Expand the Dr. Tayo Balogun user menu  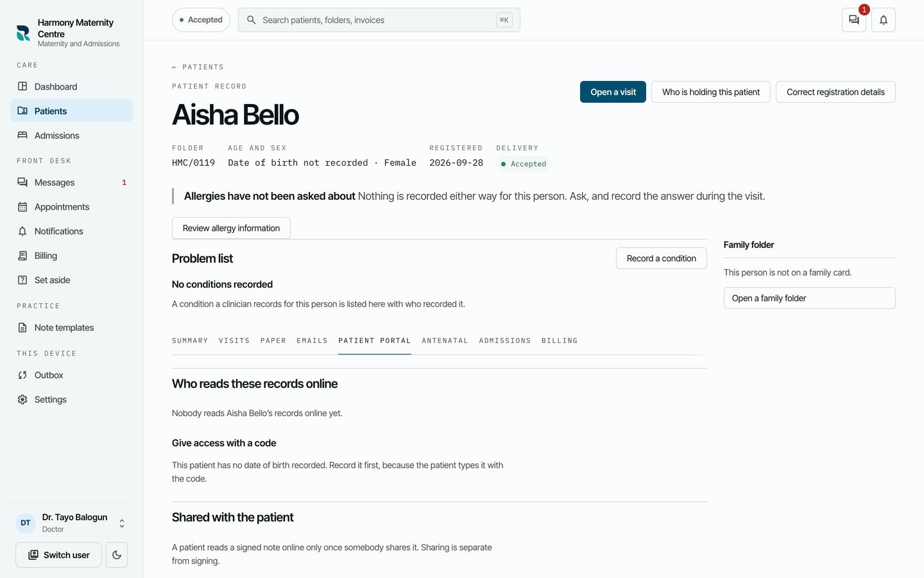point(122,523)
